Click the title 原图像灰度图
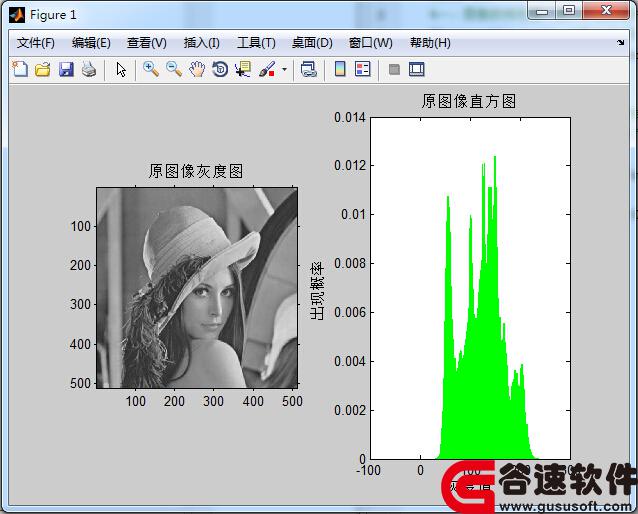The width and height of the screenshot is (638, 514). tap(196, 171)
